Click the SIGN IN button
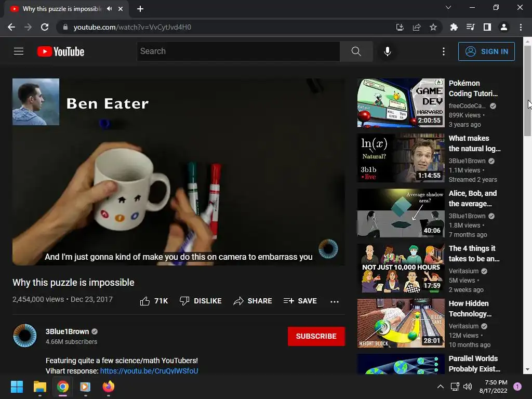The image size is (532, 399). (486, 51)
